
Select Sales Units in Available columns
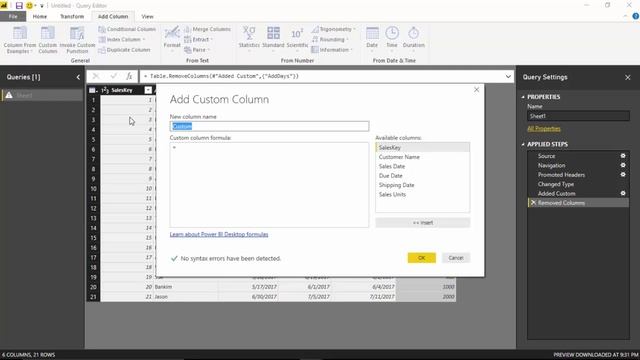click(422, 195)
